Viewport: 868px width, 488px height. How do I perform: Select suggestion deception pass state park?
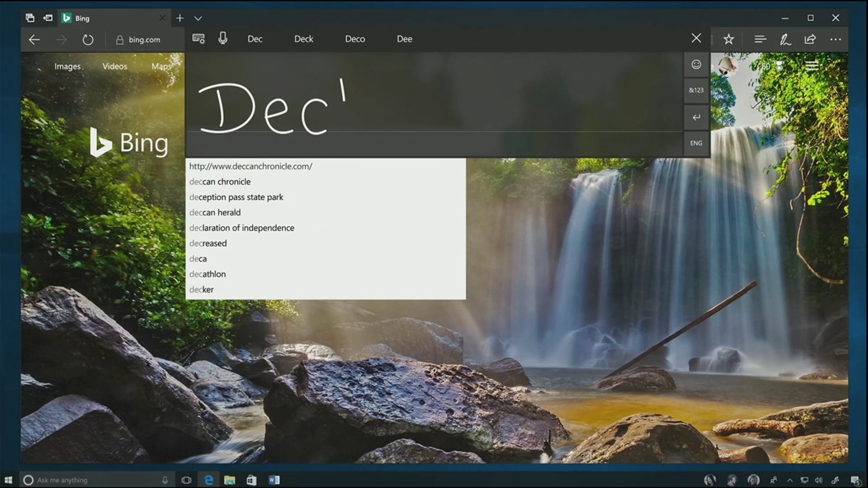[x=325, y=197]
